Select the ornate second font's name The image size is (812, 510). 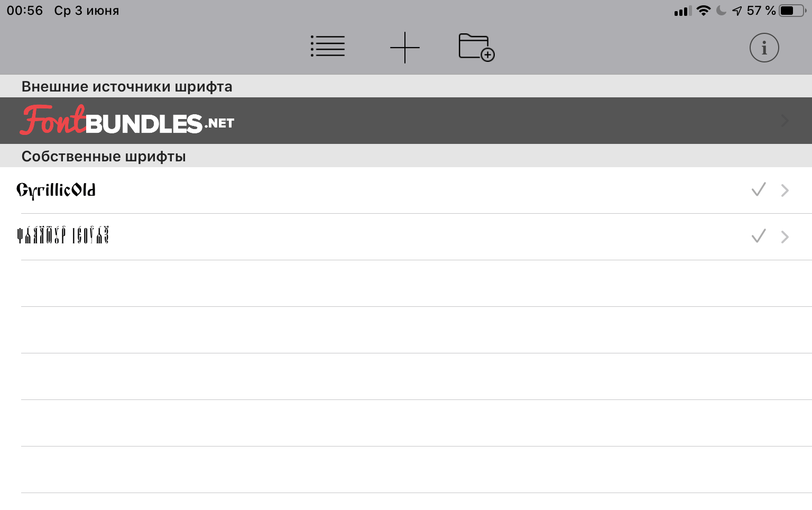click(63, 236)
